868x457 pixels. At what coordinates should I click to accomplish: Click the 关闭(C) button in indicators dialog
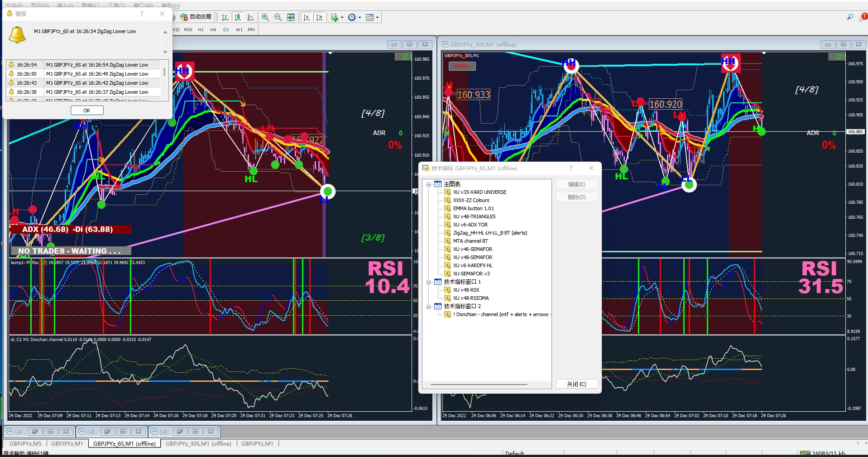[576, 384]
